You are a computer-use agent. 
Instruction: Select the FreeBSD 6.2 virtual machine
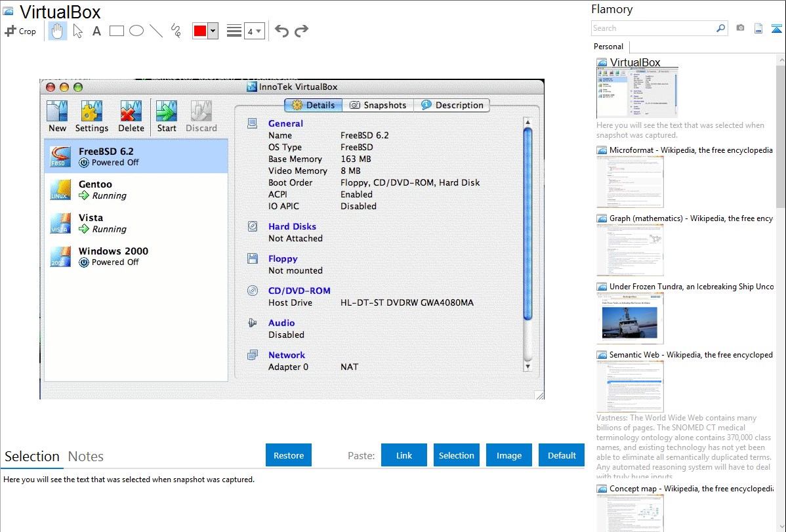pyautogui.click(x=136, y=156)
